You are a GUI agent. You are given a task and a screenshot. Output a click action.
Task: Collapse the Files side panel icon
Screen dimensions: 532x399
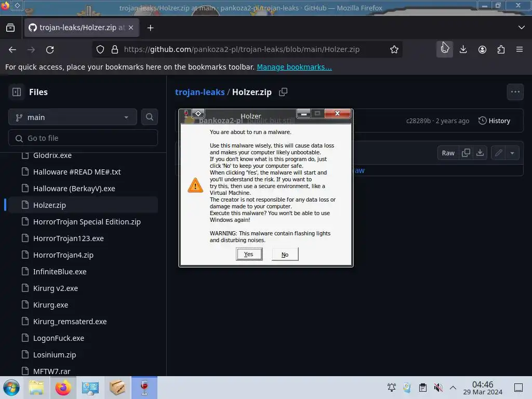[x=17, y=92]
